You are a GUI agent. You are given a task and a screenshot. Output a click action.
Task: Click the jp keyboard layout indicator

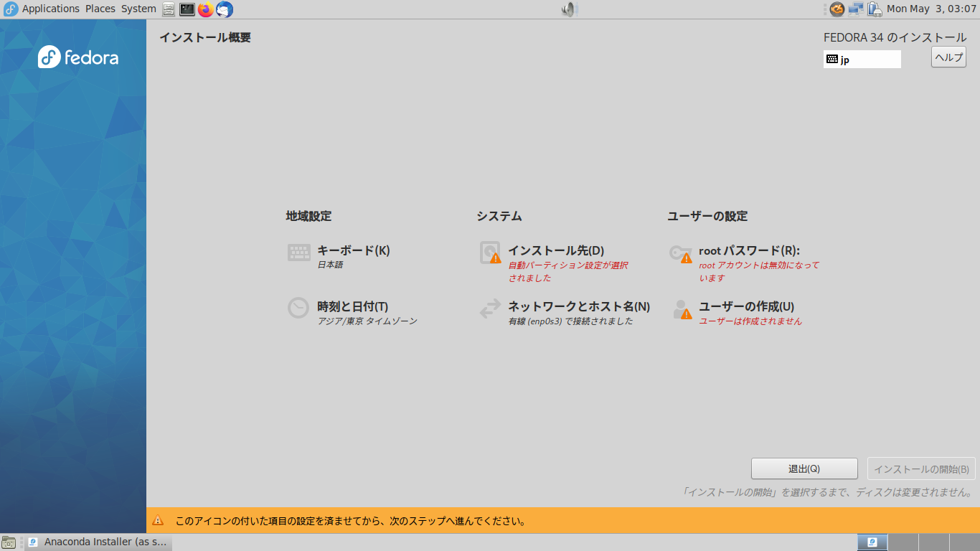(x=862, y=60)
